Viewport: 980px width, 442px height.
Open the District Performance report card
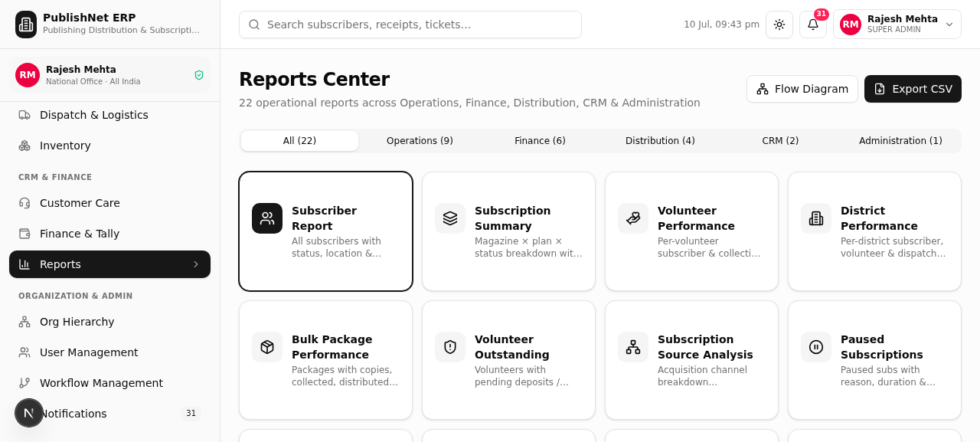[x=874, y=231]
